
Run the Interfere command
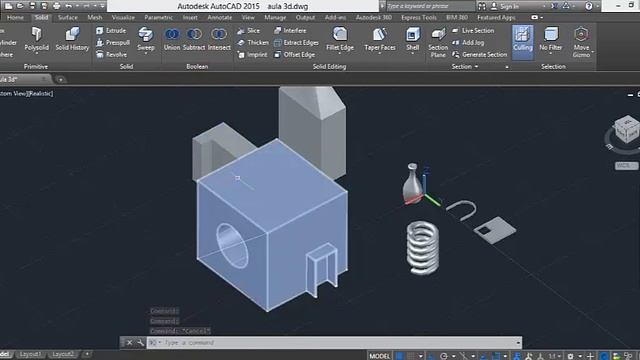(290, 31)
